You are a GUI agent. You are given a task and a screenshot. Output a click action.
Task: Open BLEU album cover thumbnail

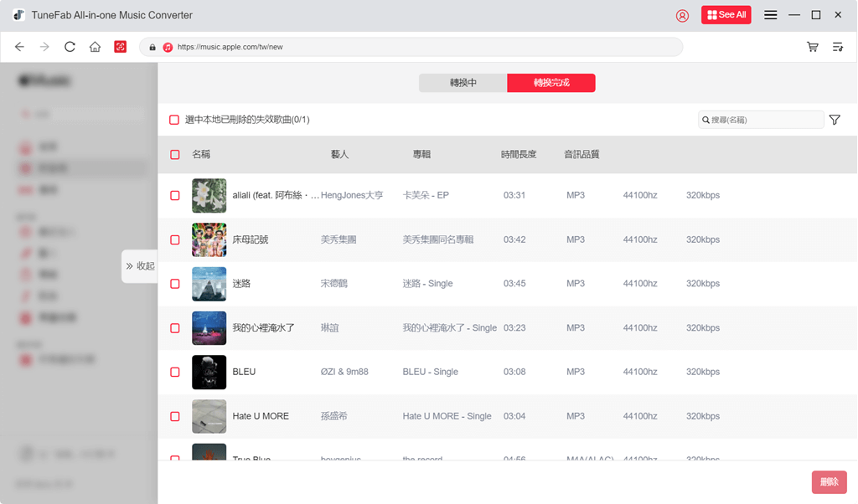click(x=209, y=373)
